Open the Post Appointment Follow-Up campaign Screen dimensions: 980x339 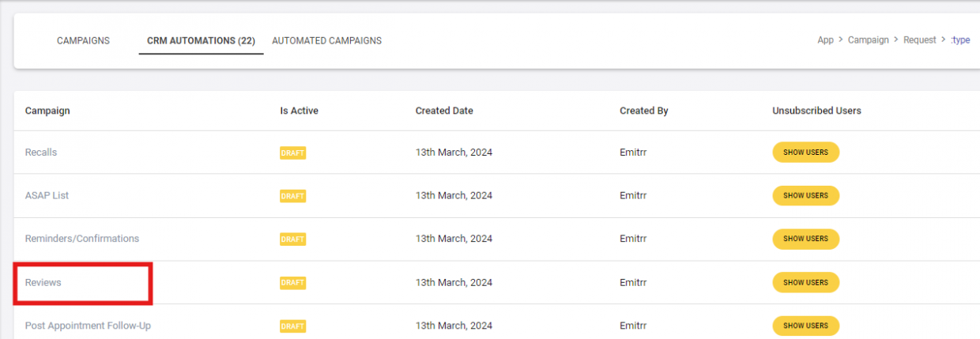point(88,326)
